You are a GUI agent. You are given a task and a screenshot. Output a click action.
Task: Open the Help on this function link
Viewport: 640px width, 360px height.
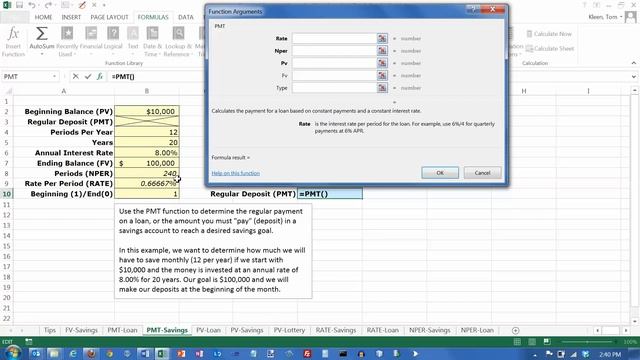(236, 173)
